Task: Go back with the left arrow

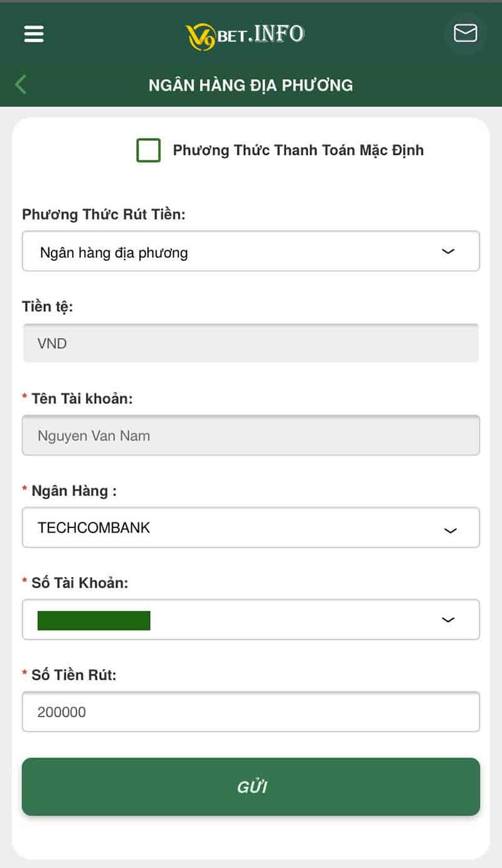Action: click(x=21, y=84)
